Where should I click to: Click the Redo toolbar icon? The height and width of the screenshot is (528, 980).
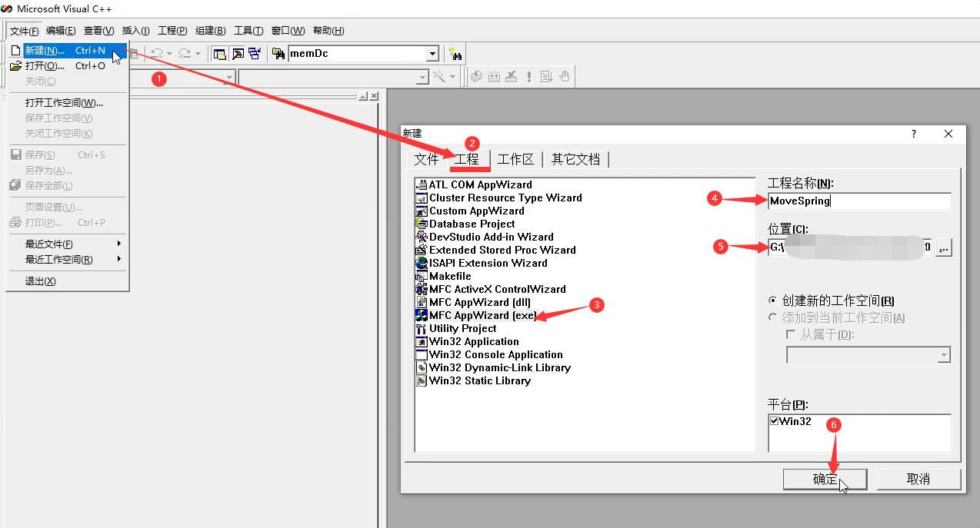pos(185,54)
